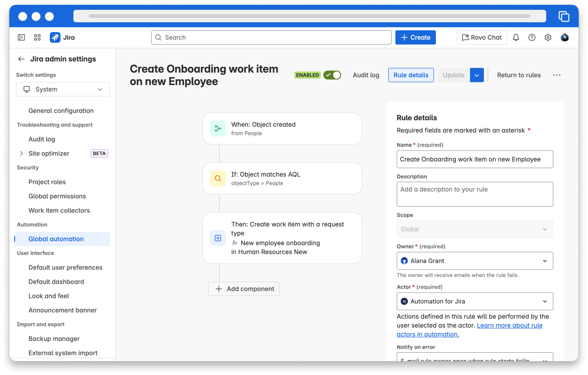
Task: Select the Object created trigger icon
Action: pos(218,129)
